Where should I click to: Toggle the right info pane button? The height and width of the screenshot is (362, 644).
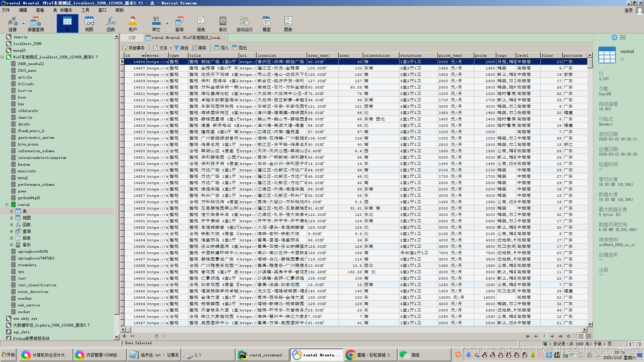pyautogui.click(x=639, y=344)
